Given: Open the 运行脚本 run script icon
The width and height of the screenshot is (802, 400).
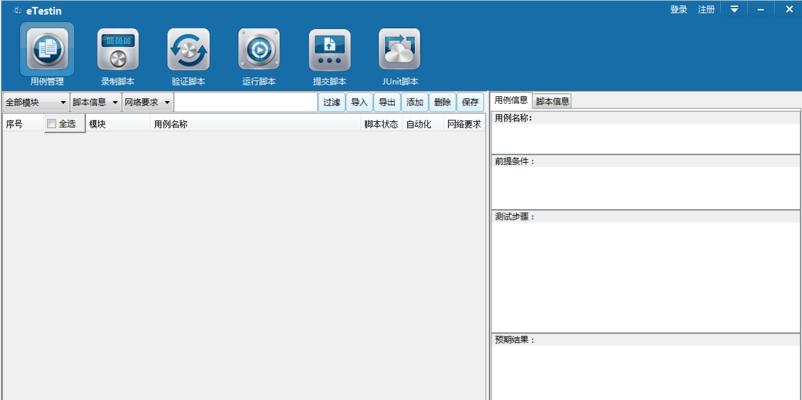Looking at the screenshot, I should pyautogui.click(x=259, y=50).
